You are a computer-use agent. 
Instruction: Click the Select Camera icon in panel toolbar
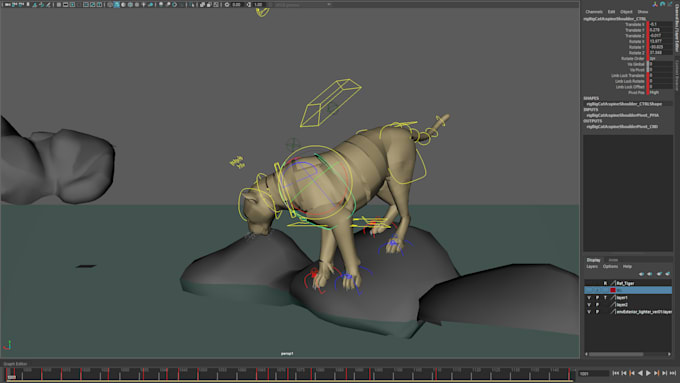click(x=7, y=4)
